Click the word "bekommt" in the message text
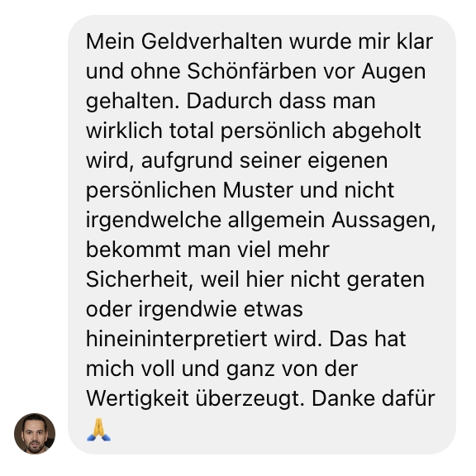The image size is (476, 476). click(x=133, y=250)
